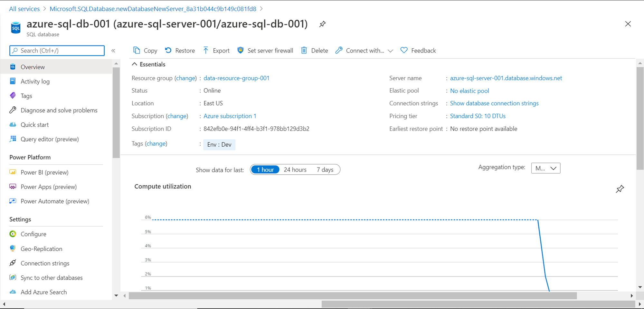Collapse the left navigation menu
644x309 pixels.
113,51
